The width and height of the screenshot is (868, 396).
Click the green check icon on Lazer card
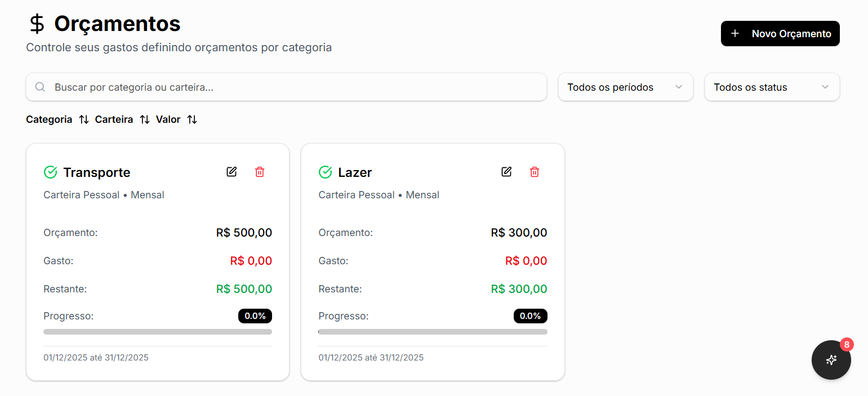click(x=326, y=172)
